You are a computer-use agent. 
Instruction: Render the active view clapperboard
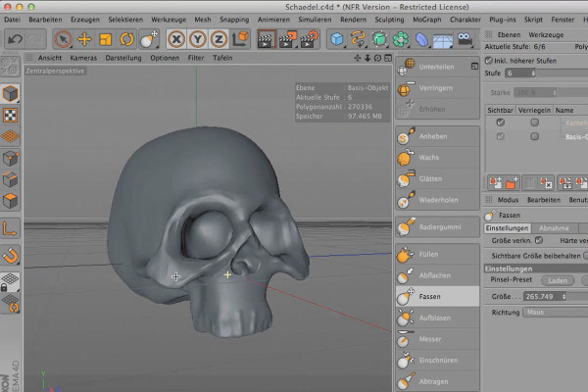[x=266, y=39]
